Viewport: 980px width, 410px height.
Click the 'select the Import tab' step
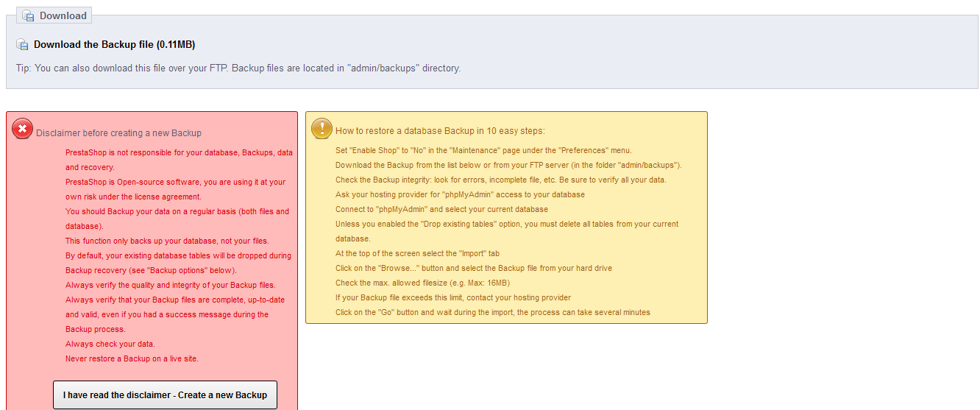427,253
